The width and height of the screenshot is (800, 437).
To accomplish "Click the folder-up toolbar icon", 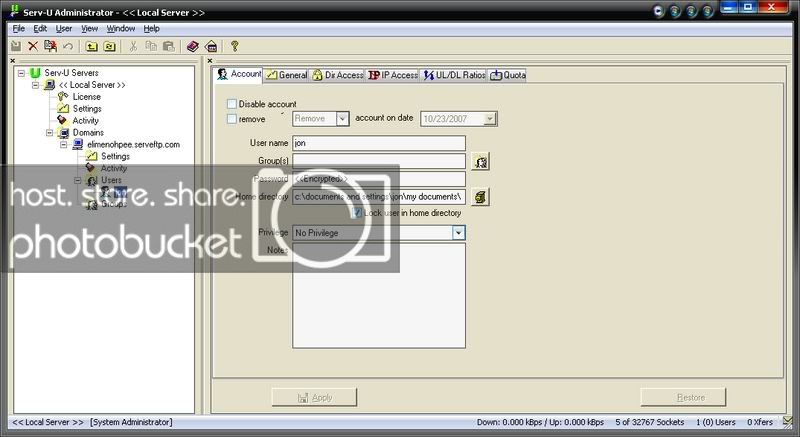I will (x=91, y=46).
